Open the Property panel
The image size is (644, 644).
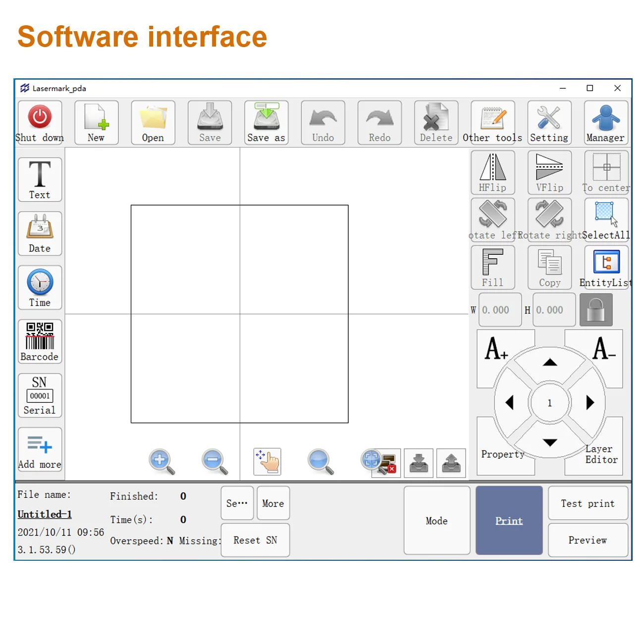[x=502, y=454]
